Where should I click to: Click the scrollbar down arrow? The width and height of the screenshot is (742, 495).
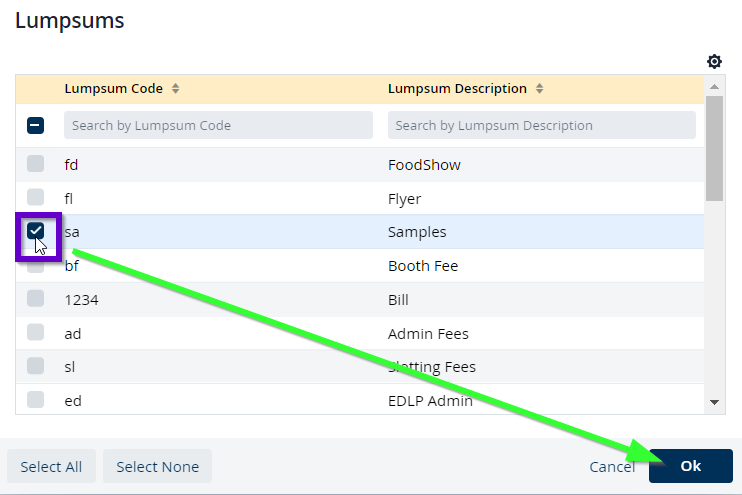click(714, 402)
